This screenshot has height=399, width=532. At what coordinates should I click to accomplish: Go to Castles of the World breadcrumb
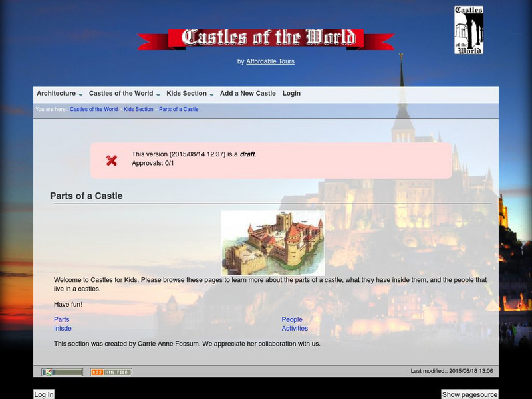(94, 109)
